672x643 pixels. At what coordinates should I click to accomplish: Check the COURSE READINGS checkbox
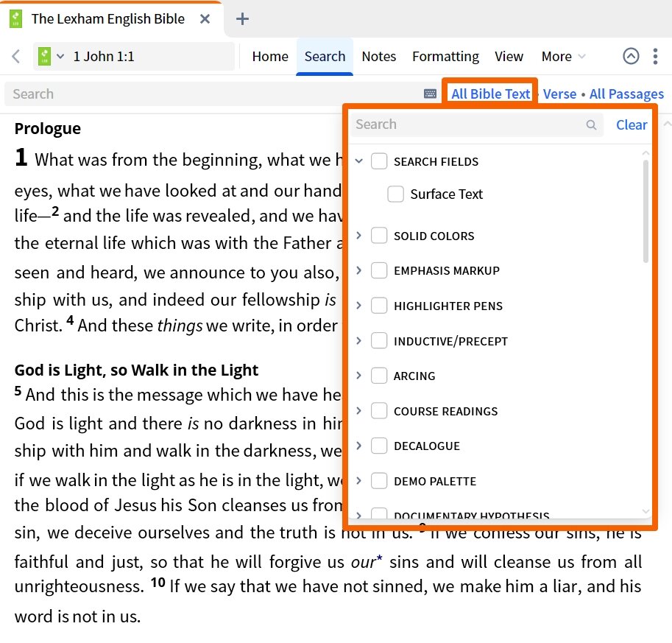pyautogui.click(x=379, y=410)
